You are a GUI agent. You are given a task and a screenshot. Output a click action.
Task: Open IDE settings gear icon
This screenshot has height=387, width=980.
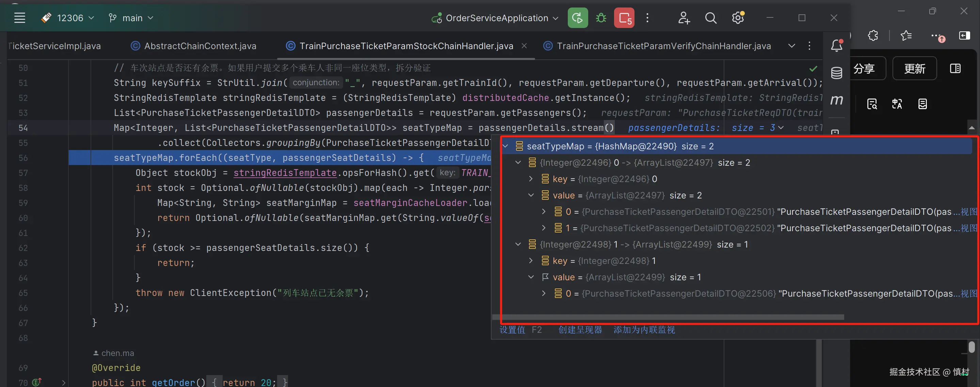tap(738, 18)
